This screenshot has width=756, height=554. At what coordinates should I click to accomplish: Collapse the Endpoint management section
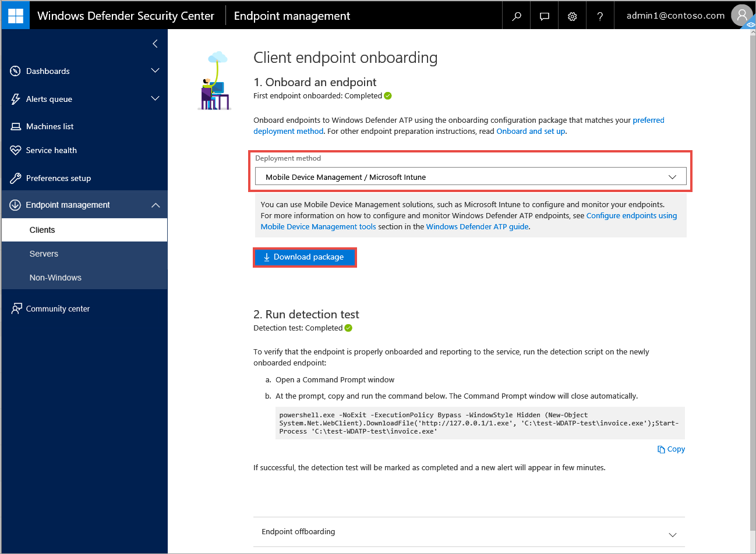[x=155, y=205]
